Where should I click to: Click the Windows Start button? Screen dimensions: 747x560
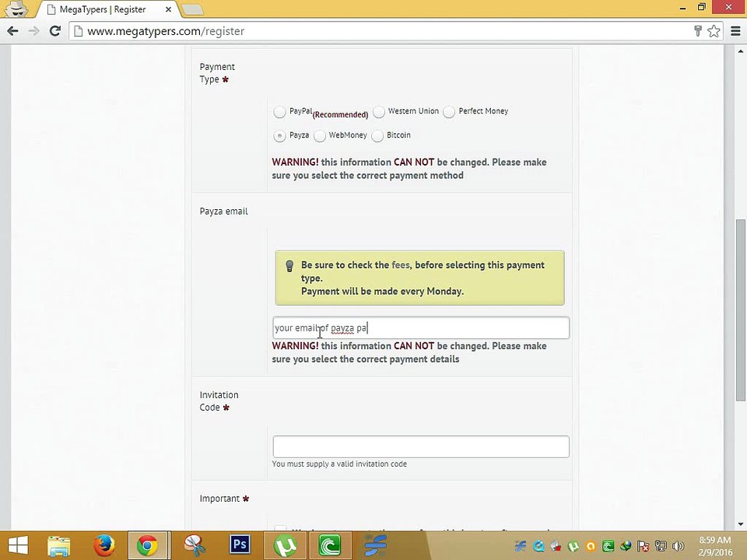[18, 545]
